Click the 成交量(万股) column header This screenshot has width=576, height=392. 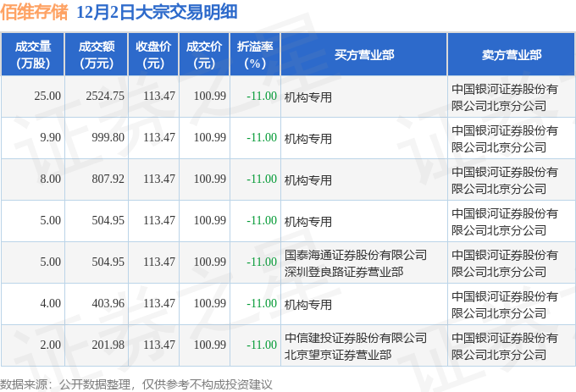pos(33,55)
